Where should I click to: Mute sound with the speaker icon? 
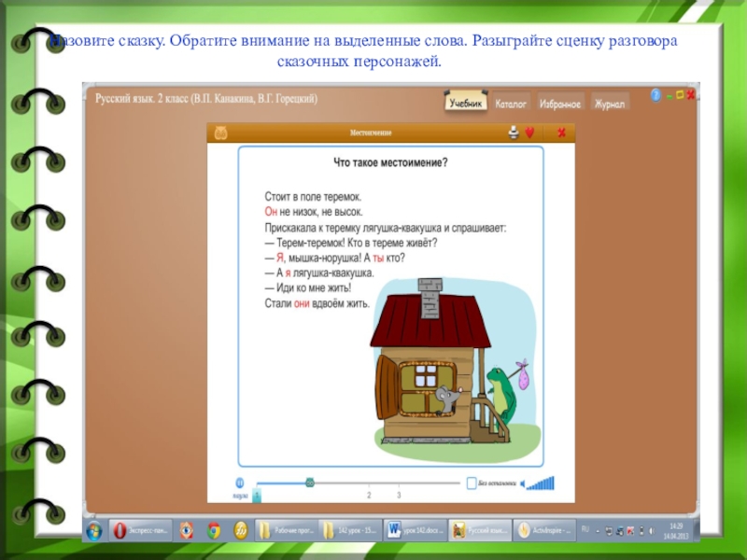click(523, 483)
